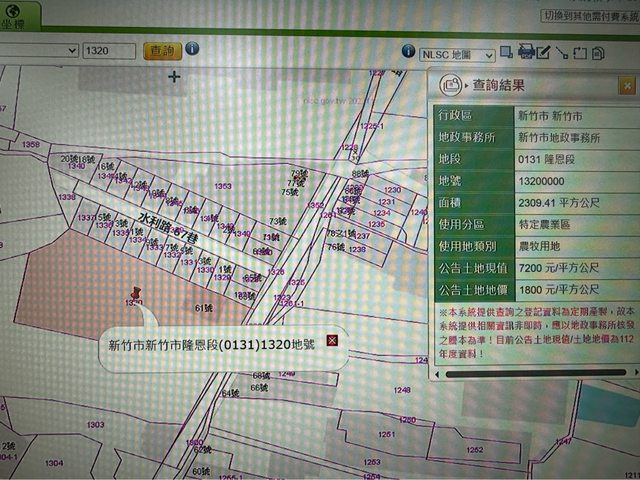
Task: Open the info icon beside 查詢
Action: 191,49
